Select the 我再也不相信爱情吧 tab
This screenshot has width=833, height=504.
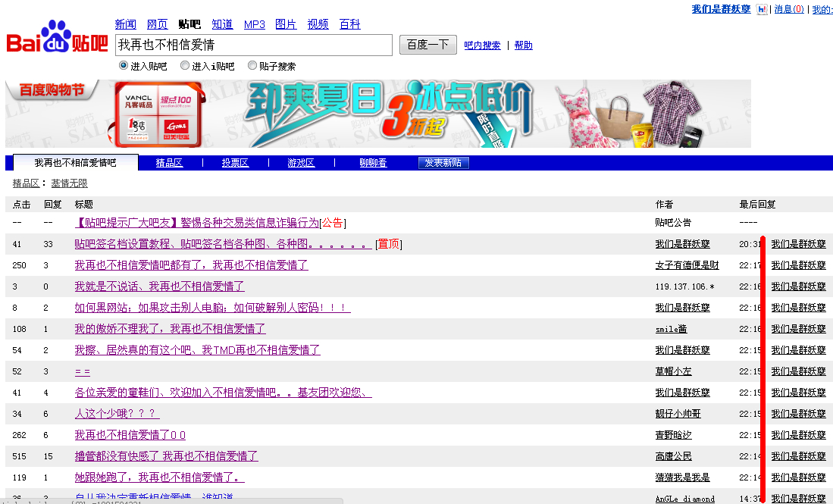[76, 162]
